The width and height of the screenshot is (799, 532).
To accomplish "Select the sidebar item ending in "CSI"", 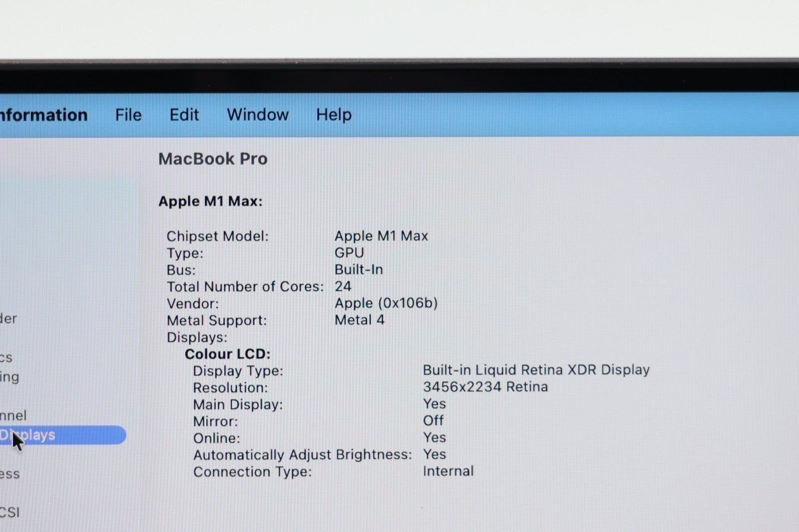I will [x=10, y=513].
